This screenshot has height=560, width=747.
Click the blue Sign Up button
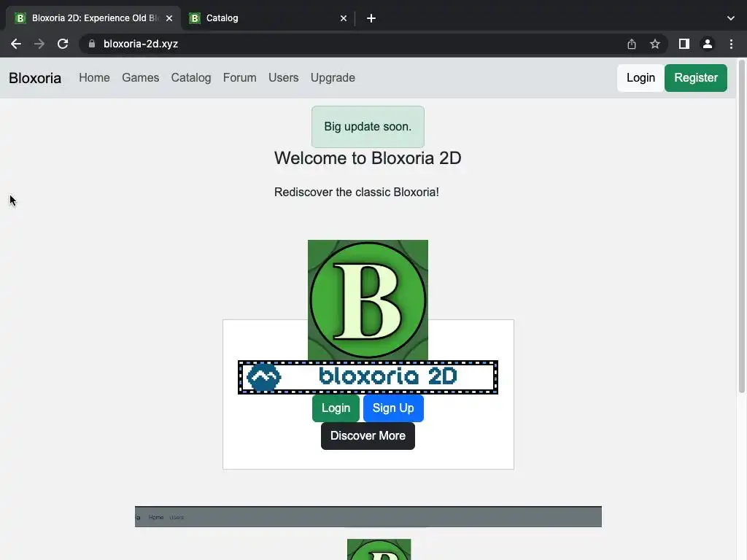(393, 408)
